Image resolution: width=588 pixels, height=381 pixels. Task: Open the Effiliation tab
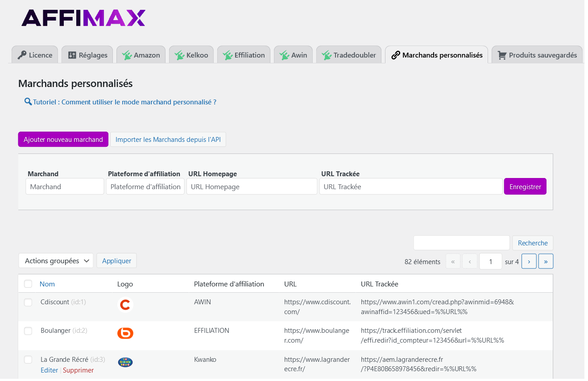point(244,54)
